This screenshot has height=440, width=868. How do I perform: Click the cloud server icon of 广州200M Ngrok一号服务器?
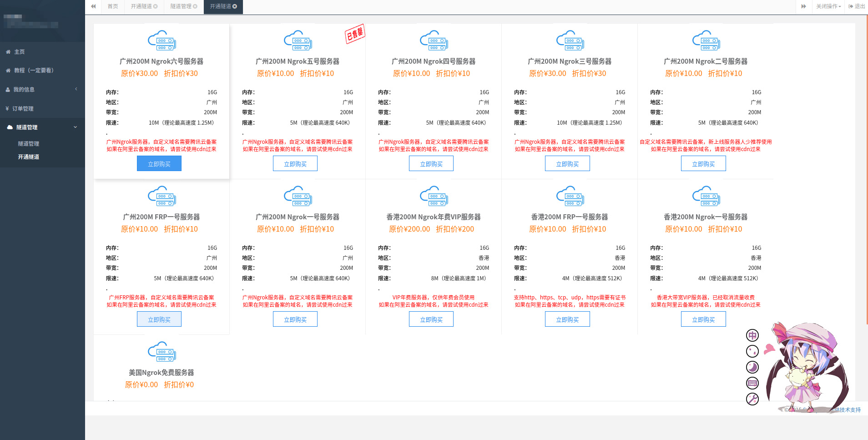[298, 196]
